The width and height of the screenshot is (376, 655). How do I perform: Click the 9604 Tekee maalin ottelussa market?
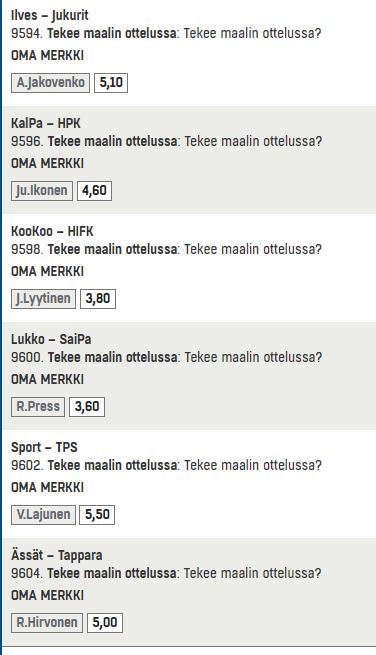point(166,573)
